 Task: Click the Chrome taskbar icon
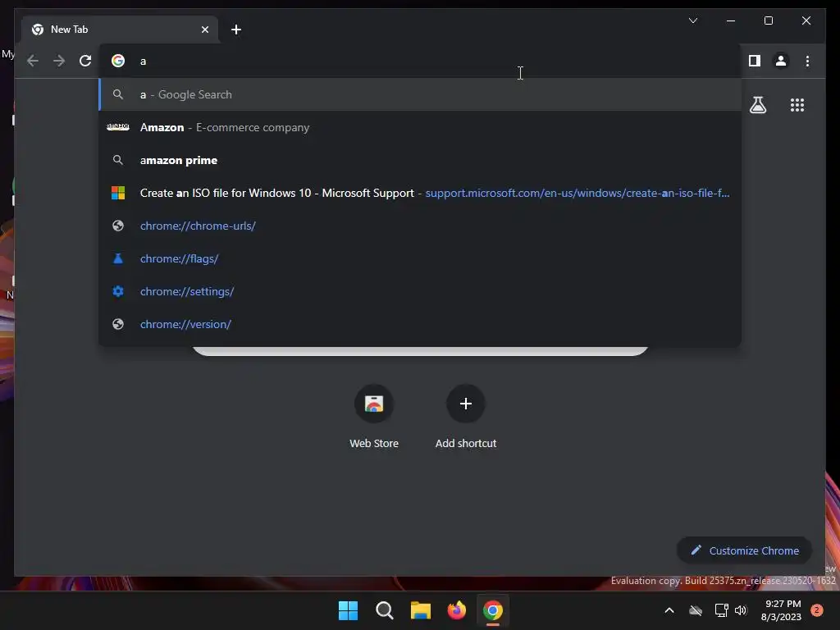(x=493, y=610)
